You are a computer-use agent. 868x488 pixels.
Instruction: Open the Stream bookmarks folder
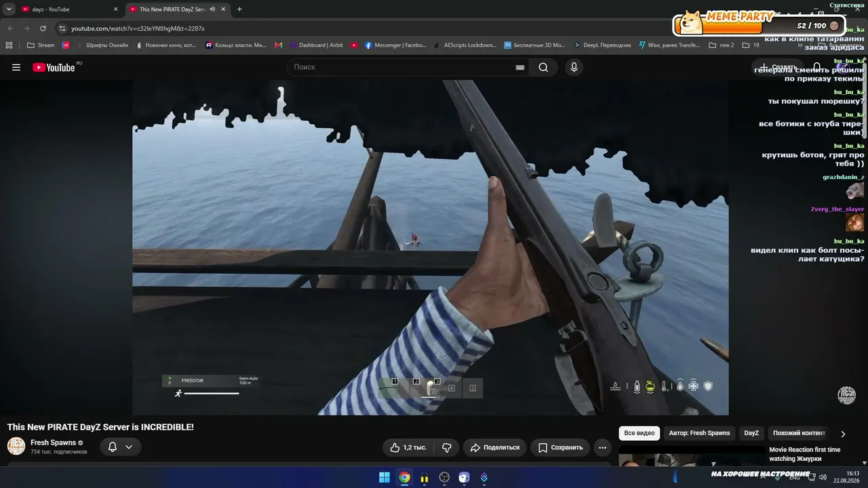coord(40,45)
